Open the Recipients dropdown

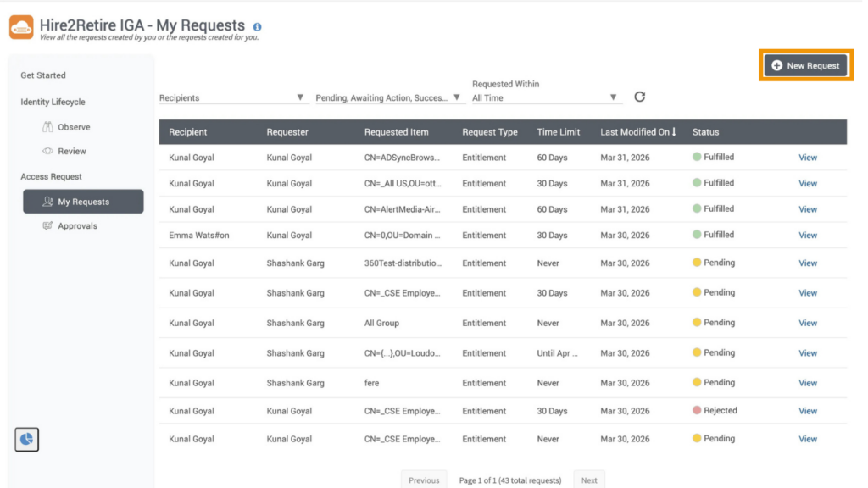coord(232,98)
